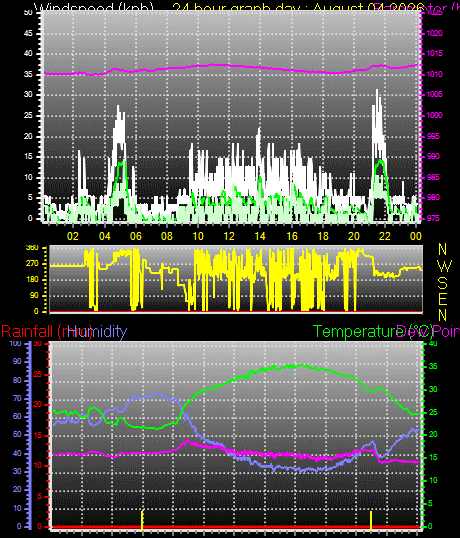Click the 04 hour label on time axis
Viewport: 460px width, 538px height.
[x=105, y=236]
